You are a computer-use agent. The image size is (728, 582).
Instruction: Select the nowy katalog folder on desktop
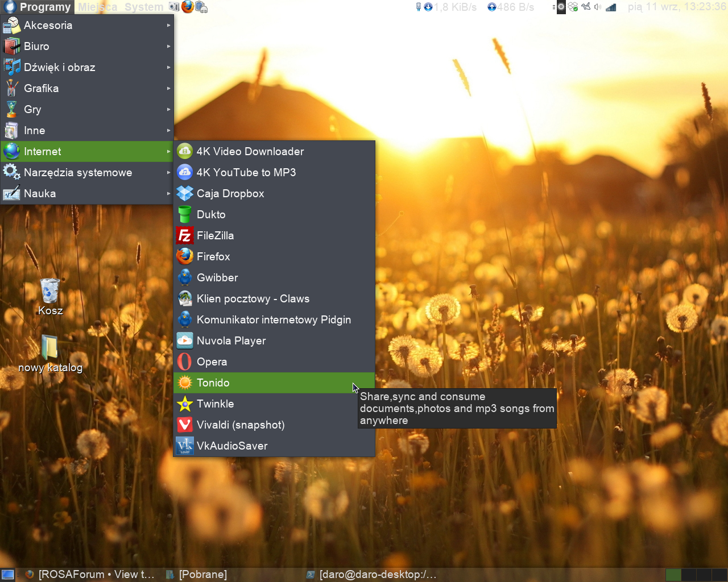tap(50, 354)
